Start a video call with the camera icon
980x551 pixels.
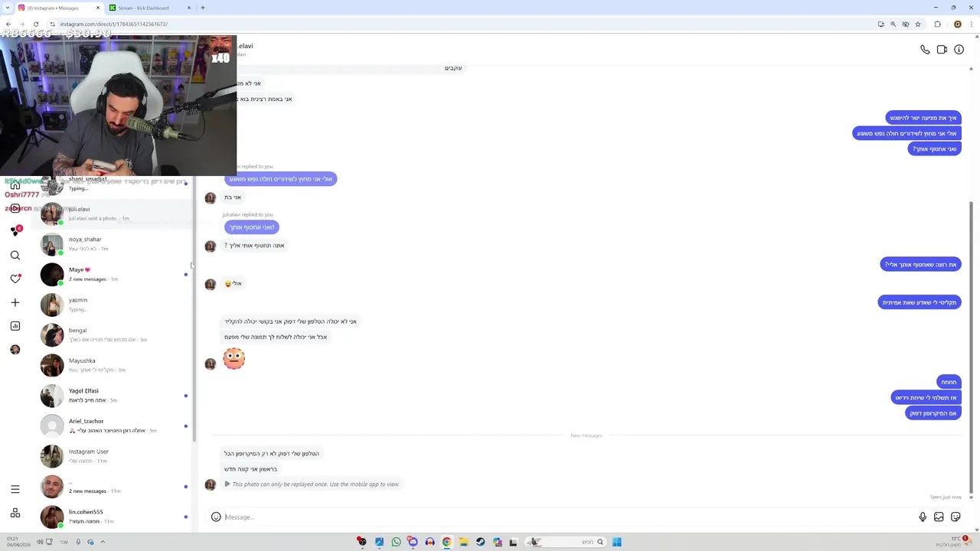click(942, 50)
